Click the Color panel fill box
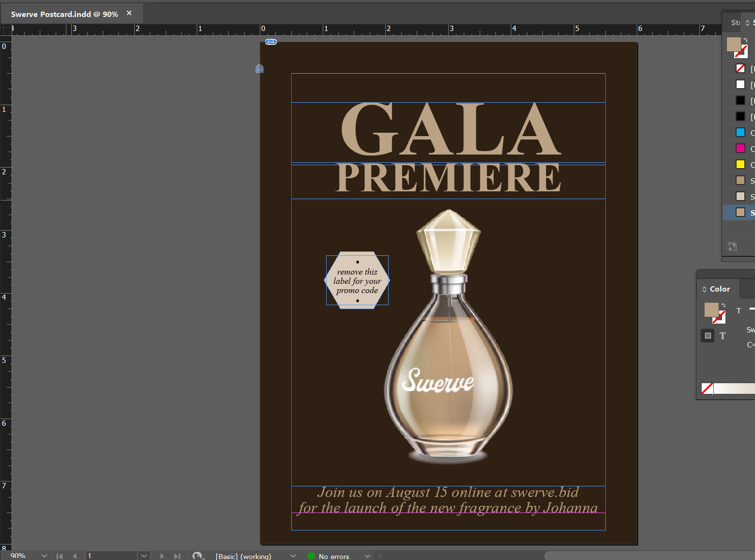 tap(711, 310)
